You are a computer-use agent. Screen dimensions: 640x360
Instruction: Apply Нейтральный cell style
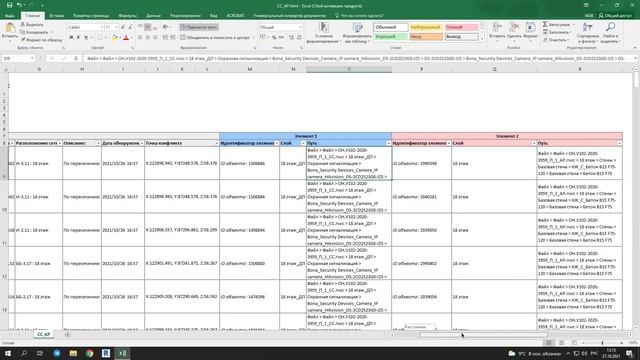426,27
